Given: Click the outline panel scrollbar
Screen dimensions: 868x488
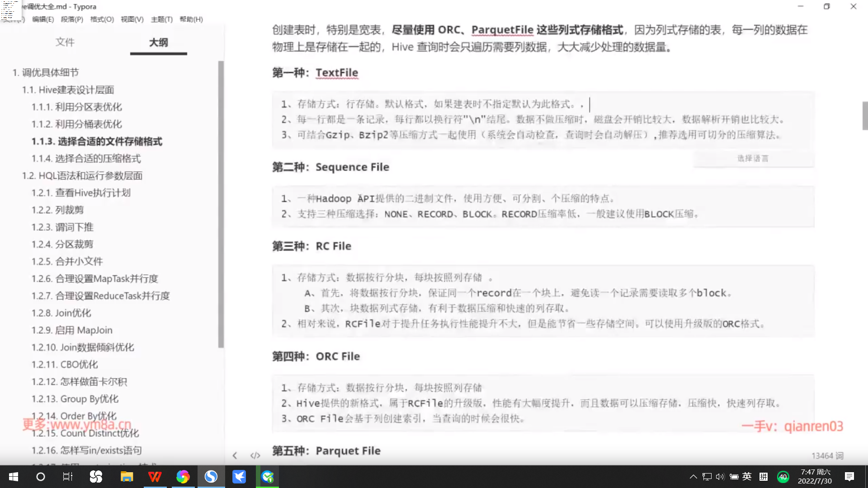Looking at the screenshot, I should pyautogui.click(x=221, y=203).
